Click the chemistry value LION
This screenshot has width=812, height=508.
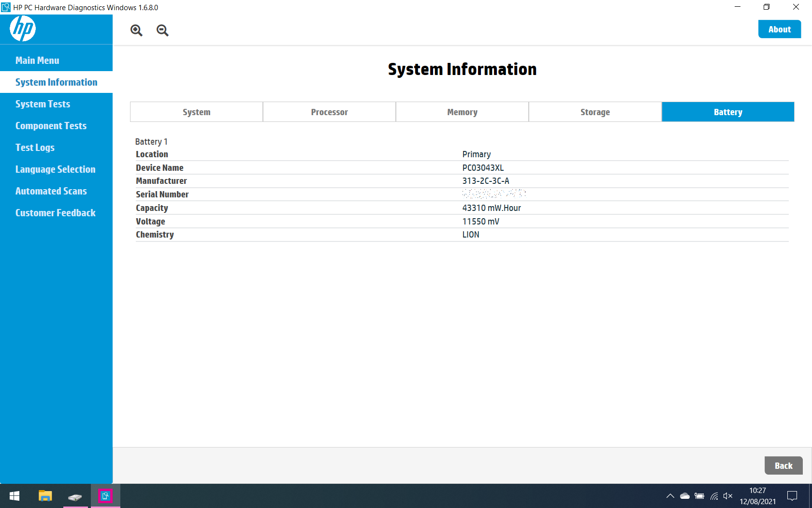point(471,235)
